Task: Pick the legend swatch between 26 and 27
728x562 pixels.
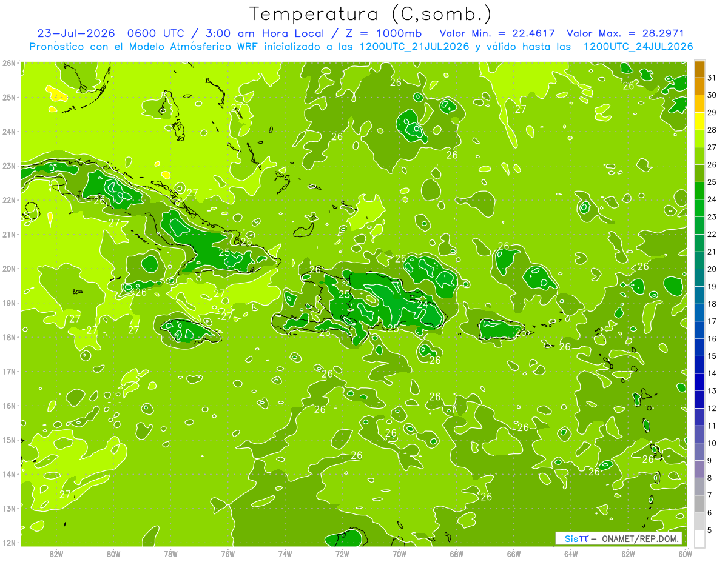Action: [699, 156]
